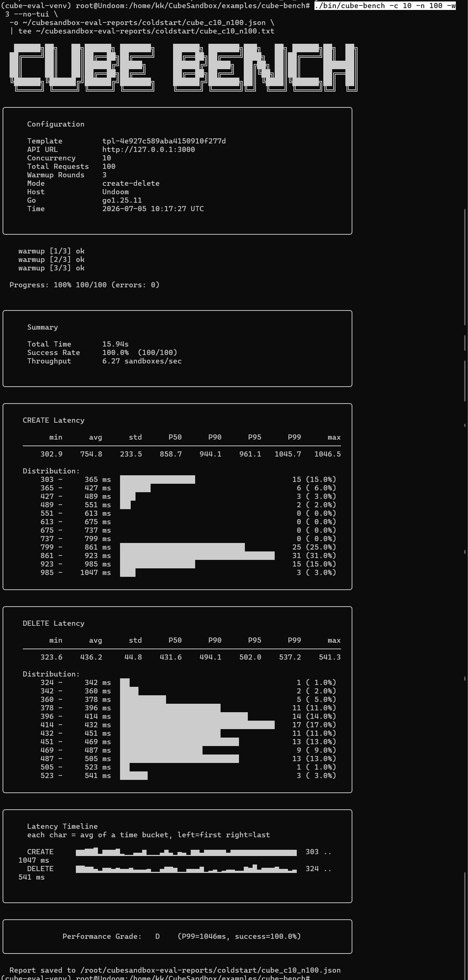Click the highlighted ./bin/cube-bench command text
Screen dimensions: 468x980
click(385, 6)
